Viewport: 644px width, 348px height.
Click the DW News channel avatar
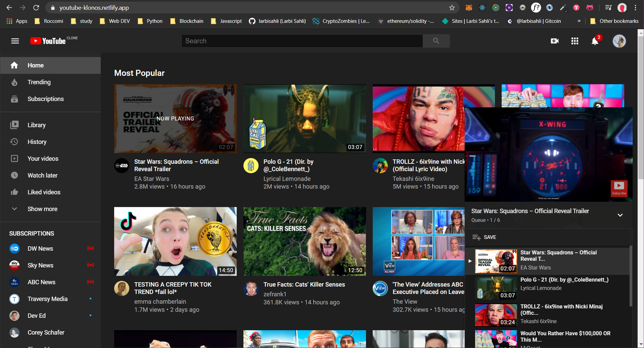pos(14,248)
